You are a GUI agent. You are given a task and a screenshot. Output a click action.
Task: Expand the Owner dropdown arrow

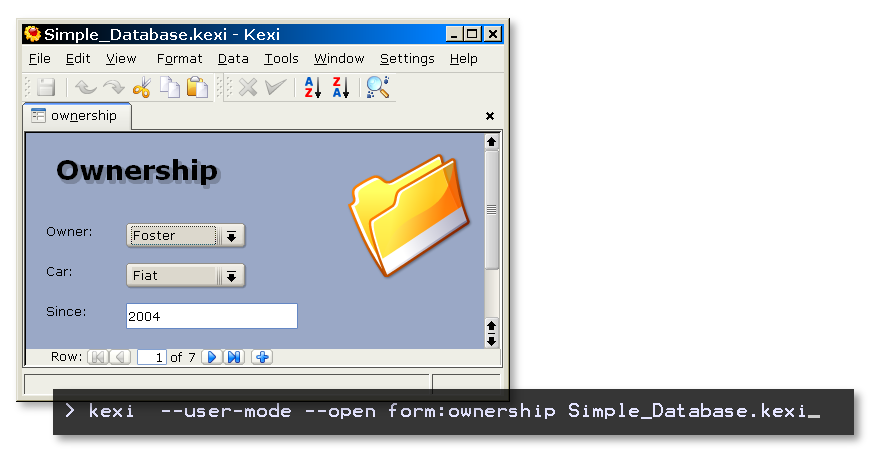tap(231, 236)
